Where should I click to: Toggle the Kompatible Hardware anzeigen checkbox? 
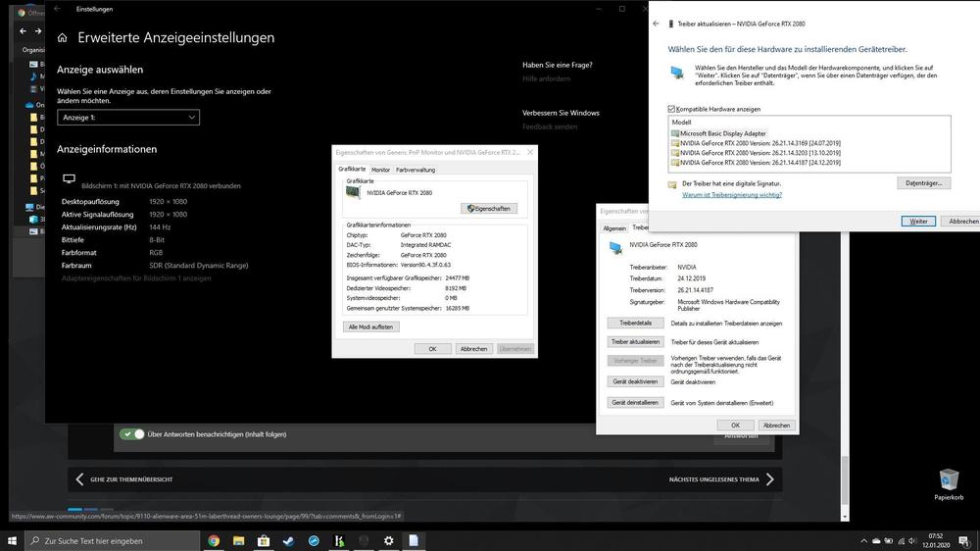tap(671, 109)
